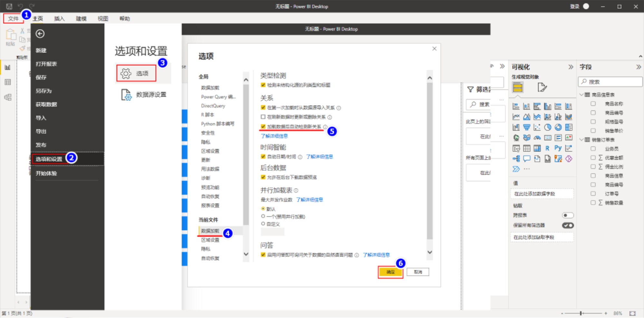Select the 自定义 radio option

point(263,224)
